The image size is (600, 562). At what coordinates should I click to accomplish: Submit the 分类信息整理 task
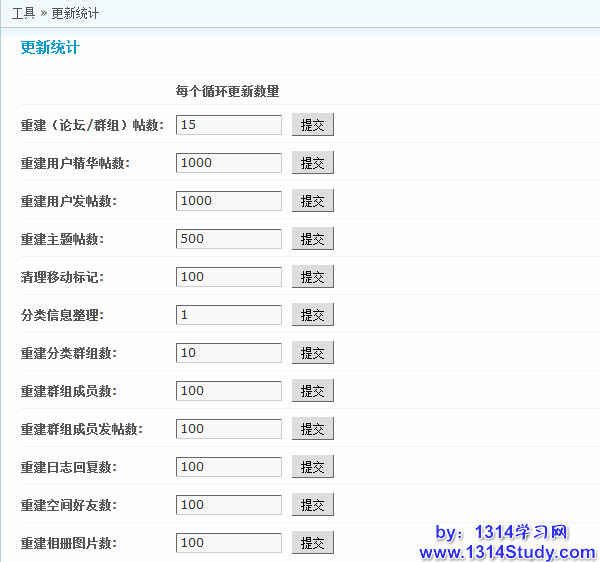tap(312, 315)
